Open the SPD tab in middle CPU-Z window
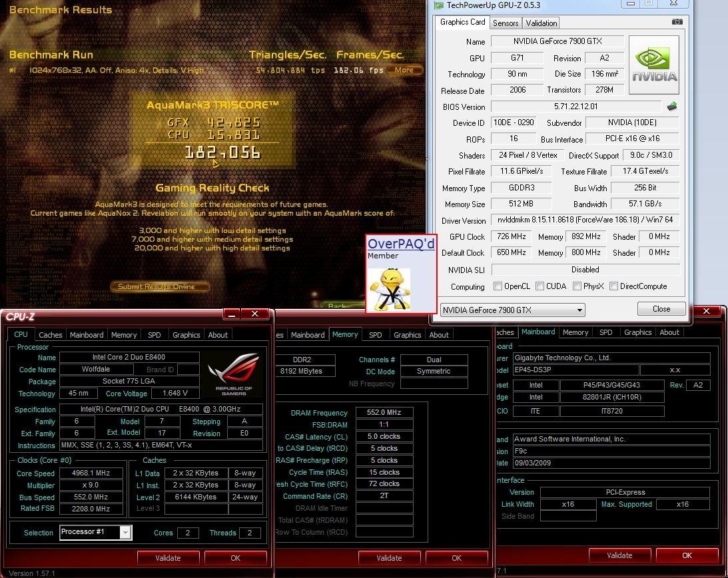The image size is (728, 578). click(375, 335)
